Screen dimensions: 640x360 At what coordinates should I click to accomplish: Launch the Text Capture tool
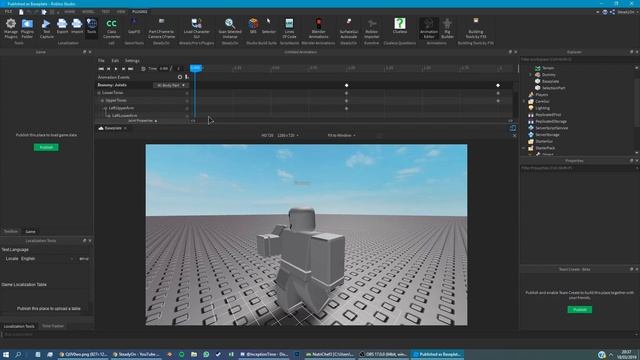pyautogui.click(x=47, y=28)
